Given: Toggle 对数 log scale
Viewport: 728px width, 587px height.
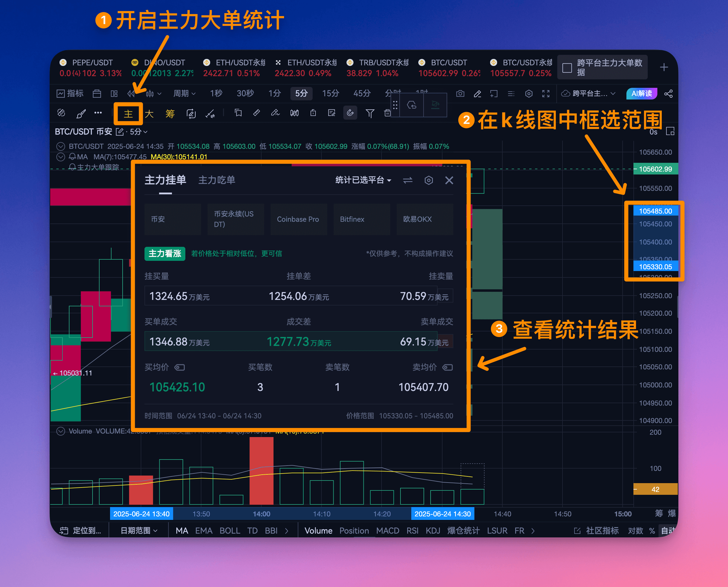Looking at the screenshot, I should 635,530.
